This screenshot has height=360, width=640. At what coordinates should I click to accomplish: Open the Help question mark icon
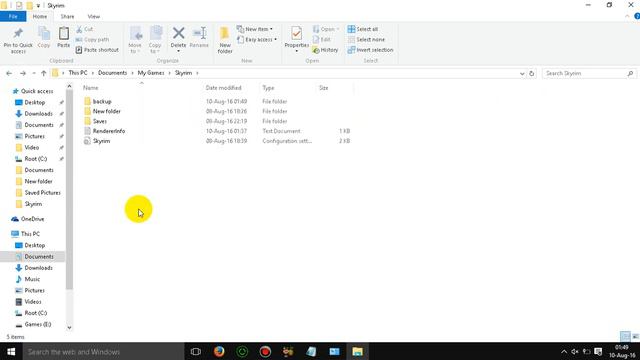(636, 16)
